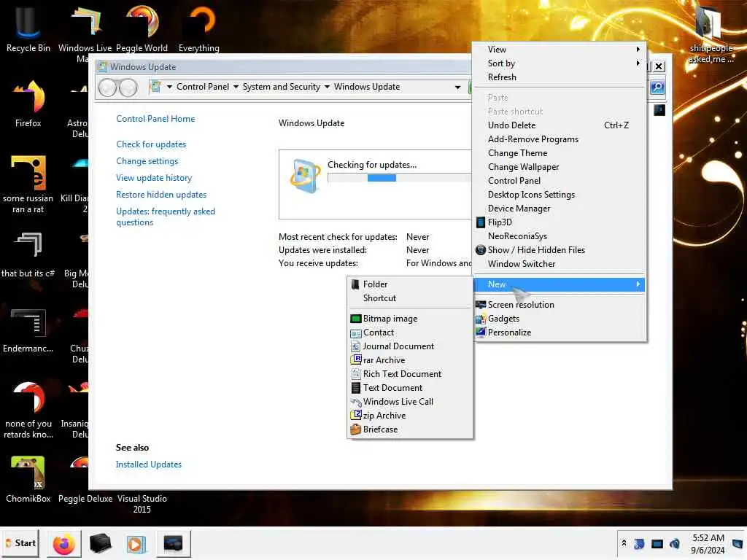The height and width of the screenshot is (560, 747).
Task: Open Gadgets from the context menu
Action: coord(559,319)
